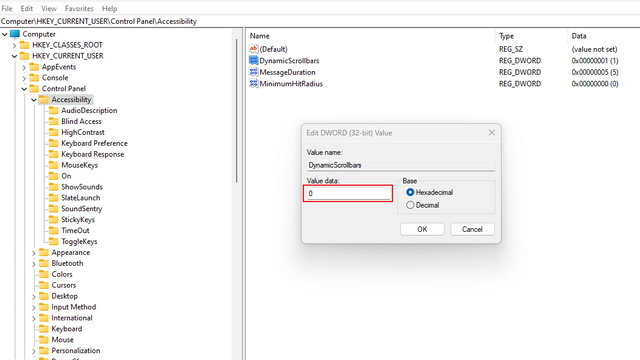Collapse the HKEY_CURRENT_USER hive

coord(15,56)
